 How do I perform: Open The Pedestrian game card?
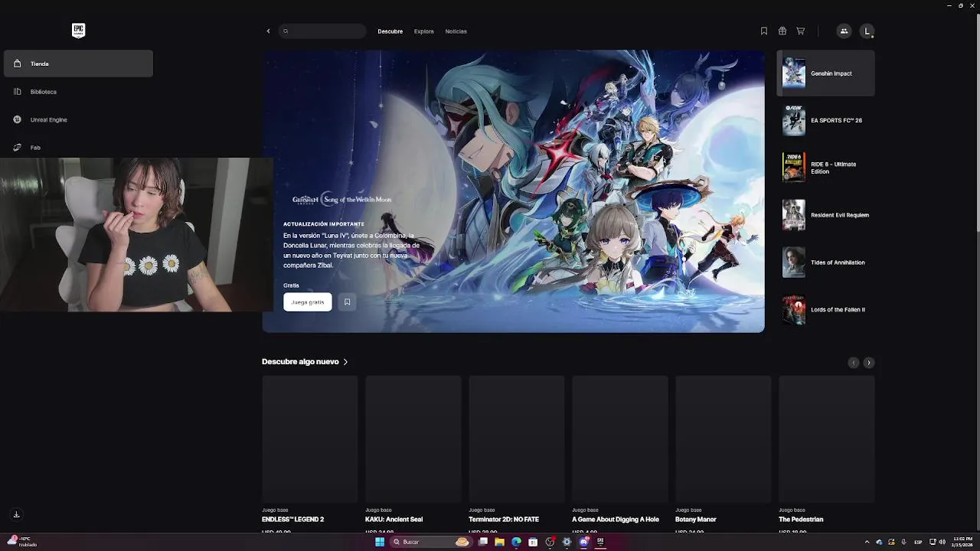click(826, 455)
